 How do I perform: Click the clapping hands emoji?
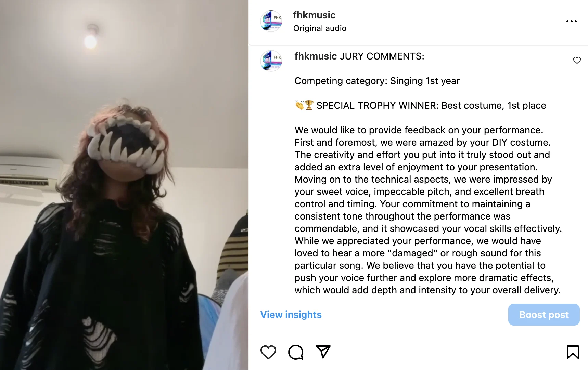299,105
